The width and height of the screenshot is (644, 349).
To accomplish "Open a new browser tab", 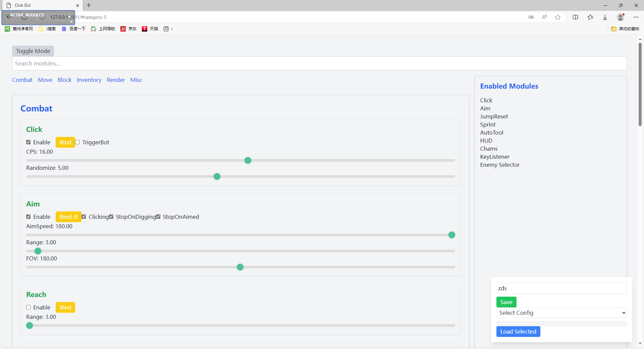I will pyautogui.click(x=89, y=5).
